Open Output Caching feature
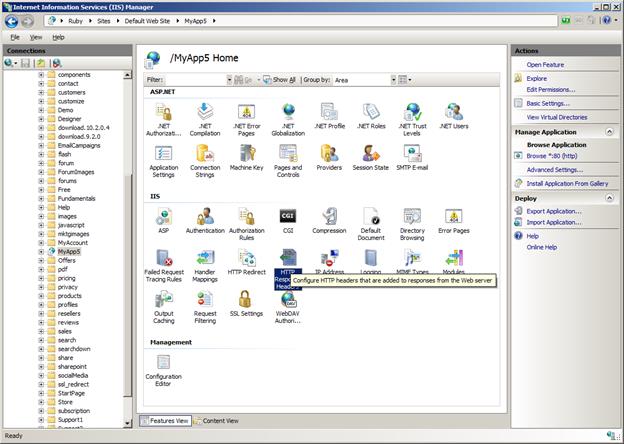 (x=164, y=307)
